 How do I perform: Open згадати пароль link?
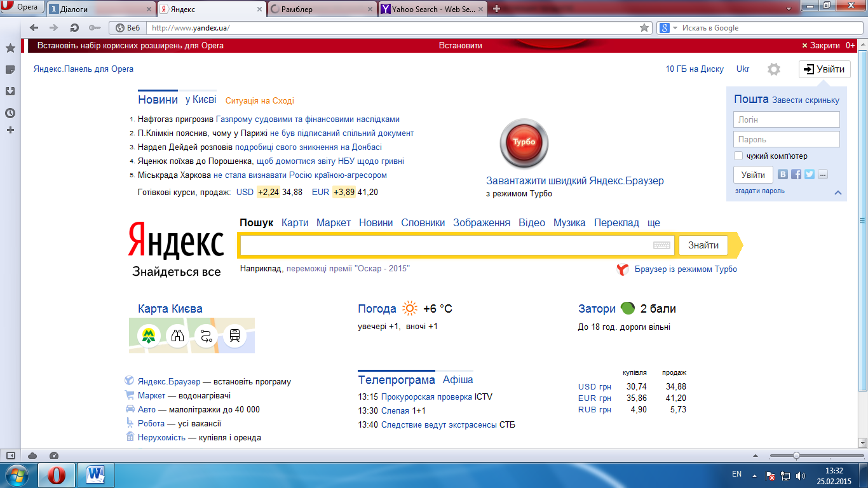click(760, 191)
